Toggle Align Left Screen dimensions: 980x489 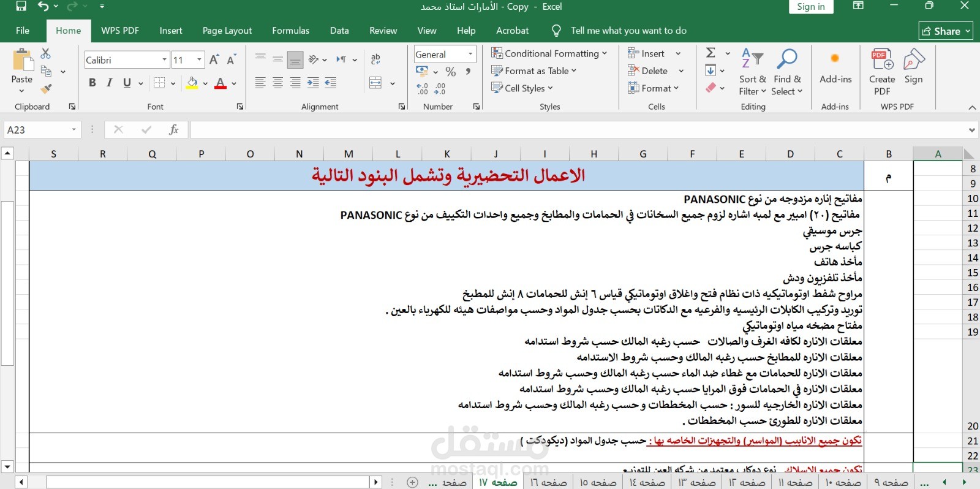coord(260,83)
